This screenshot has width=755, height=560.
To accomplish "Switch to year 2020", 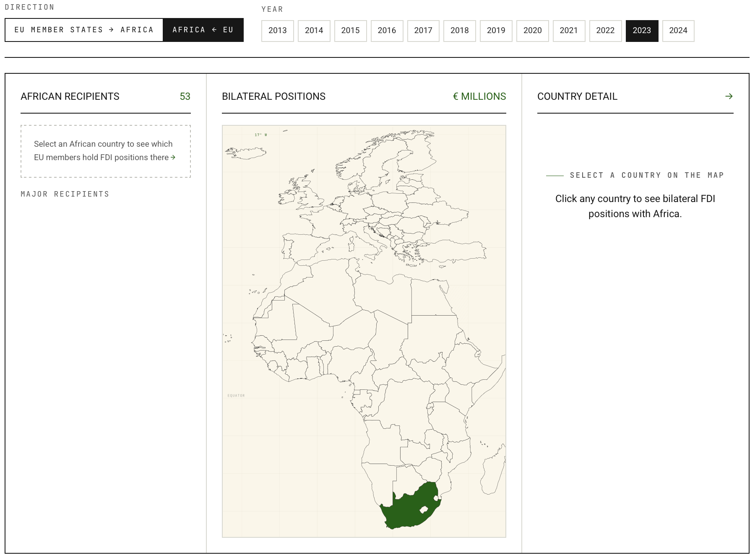I will (533, 31).
